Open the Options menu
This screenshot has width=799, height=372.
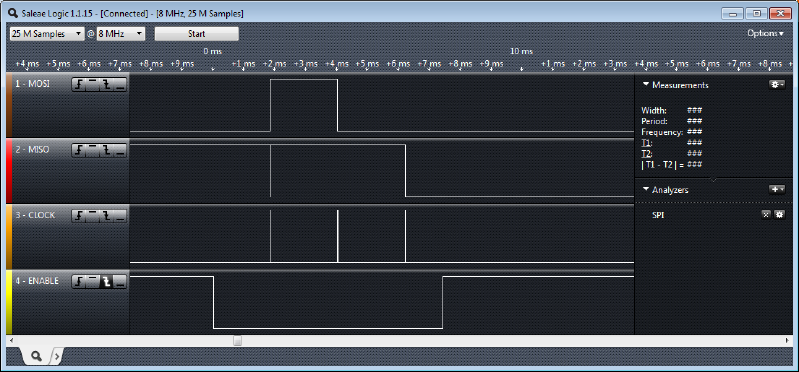(765, 33)
